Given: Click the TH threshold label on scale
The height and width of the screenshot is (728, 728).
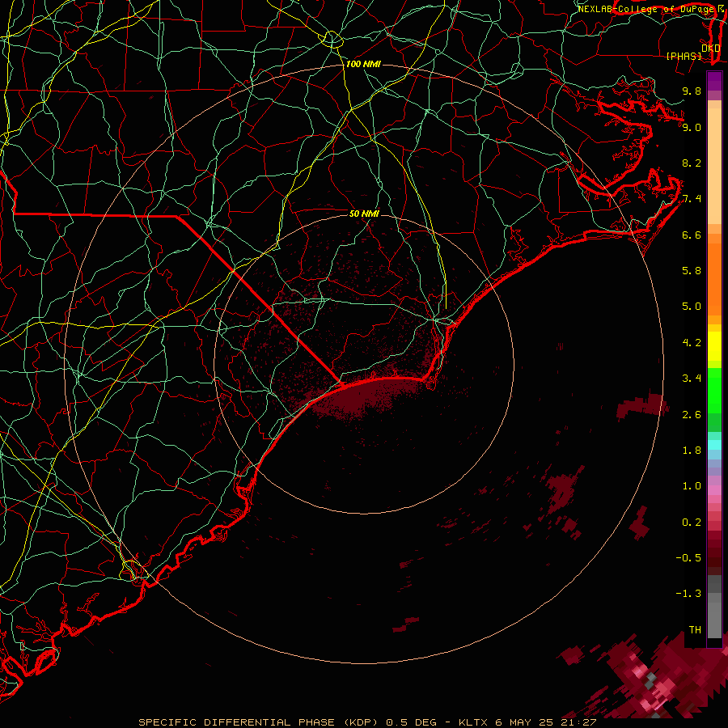Looking at the screenshot, I should (695, 630).
